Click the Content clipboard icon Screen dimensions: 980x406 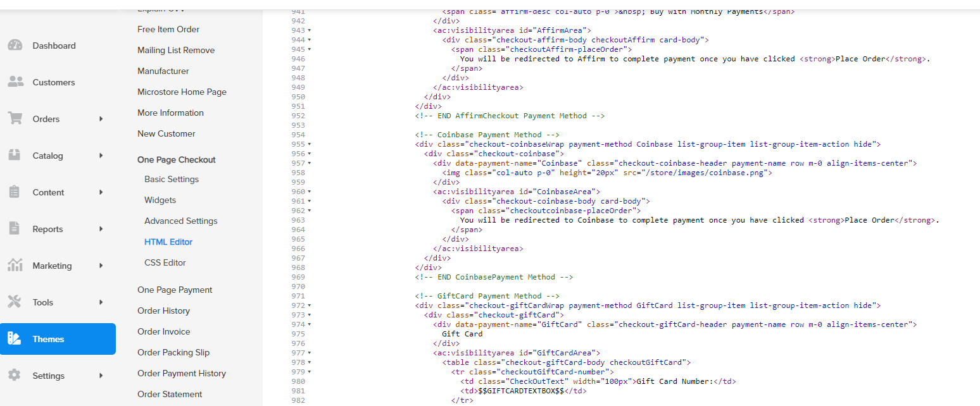pyautogui.click(x=15, y=192)
